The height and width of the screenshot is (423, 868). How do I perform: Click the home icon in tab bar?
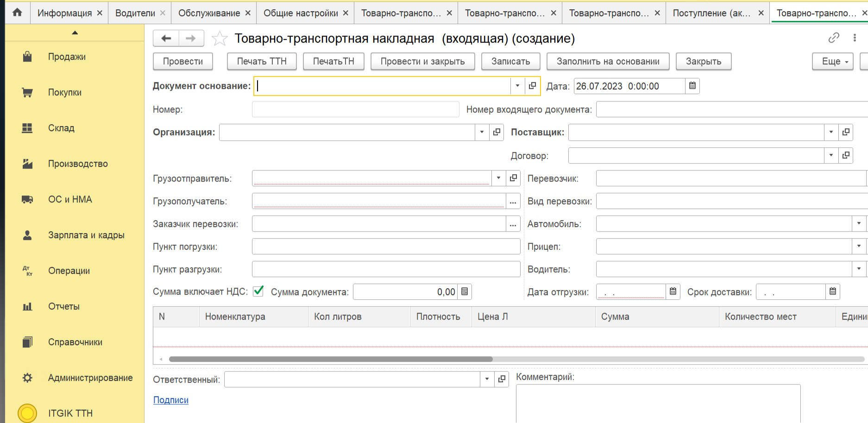click(17, 13)
